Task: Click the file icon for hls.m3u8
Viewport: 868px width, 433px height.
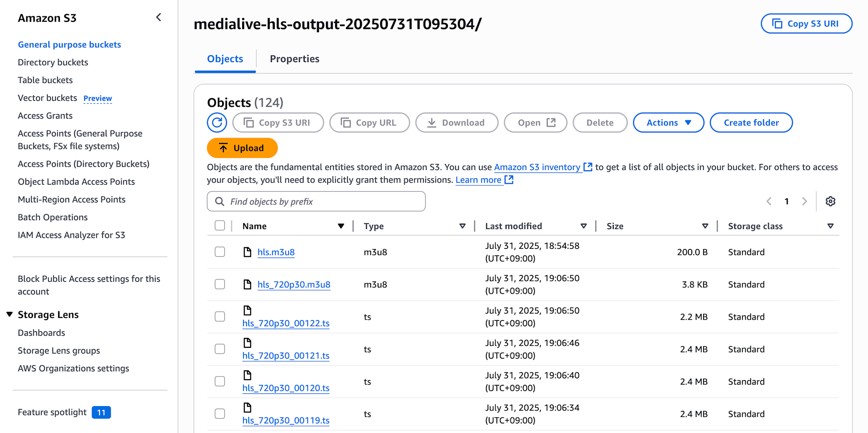Action: tap(247, 252)
